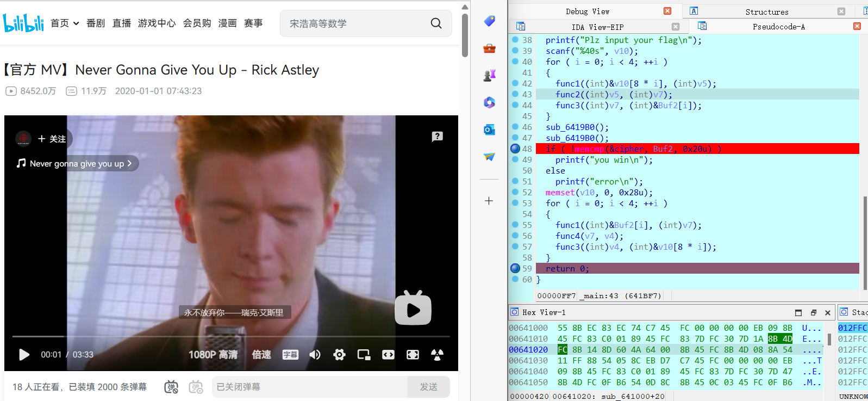
Task: Expand the 首页 dropdown arrow
Action: [76, 23]
